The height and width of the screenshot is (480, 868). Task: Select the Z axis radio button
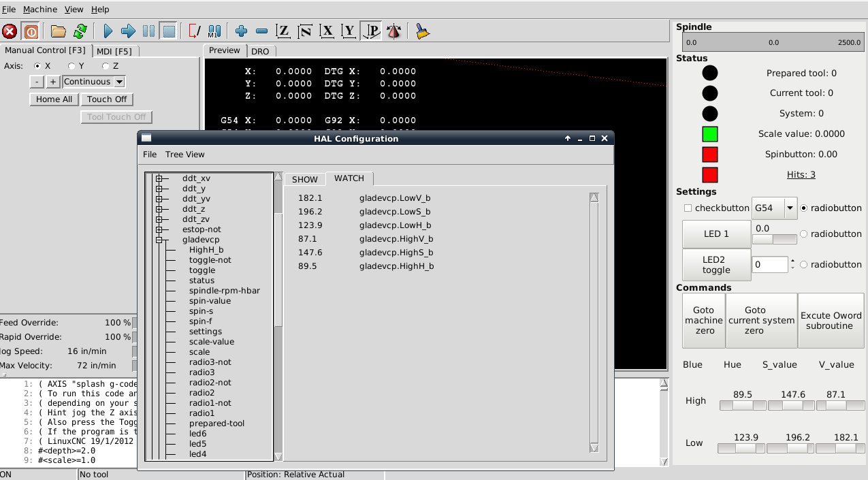click(x=106, y=66)
